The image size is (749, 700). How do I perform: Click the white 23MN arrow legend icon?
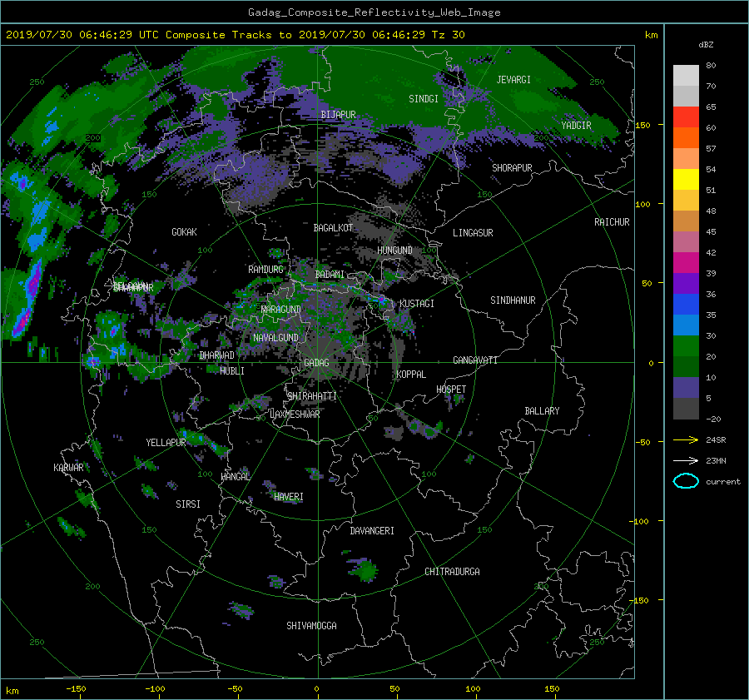686,460
